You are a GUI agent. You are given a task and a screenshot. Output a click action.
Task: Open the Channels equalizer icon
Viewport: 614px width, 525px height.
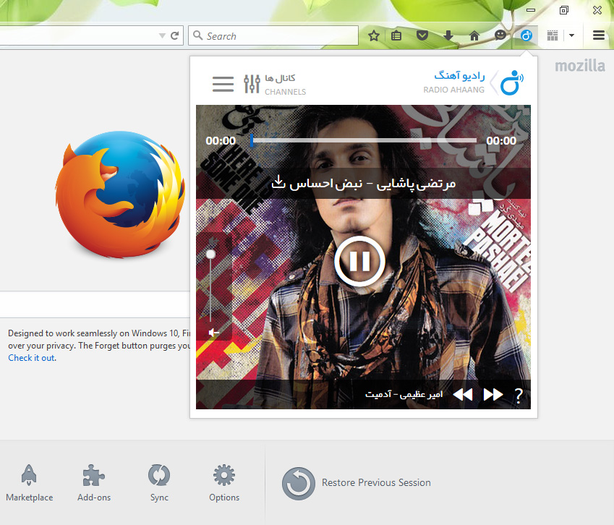coord(252,84)
